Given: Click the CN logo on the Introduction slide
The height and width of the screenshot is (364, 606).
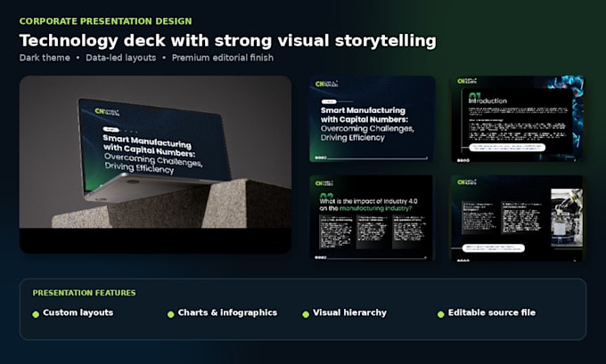Looking at the screenshot, I should 466,81.
